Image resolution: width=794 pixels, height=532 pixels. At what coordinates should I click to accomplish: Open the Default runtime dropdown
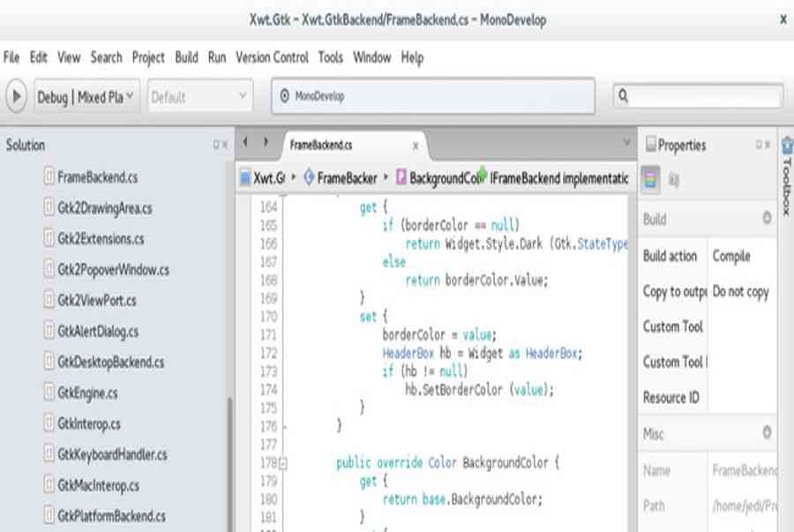(200, 96)
